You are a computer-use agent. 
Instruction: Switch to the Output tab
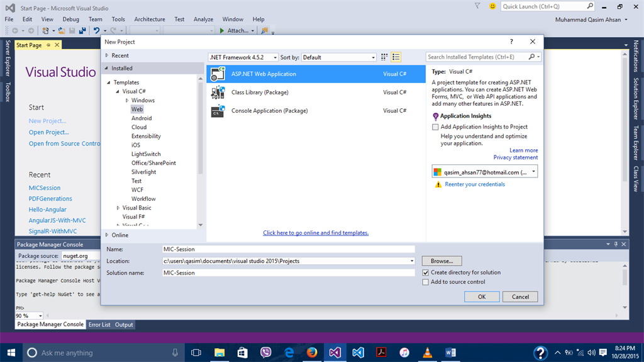pos(124,325)
